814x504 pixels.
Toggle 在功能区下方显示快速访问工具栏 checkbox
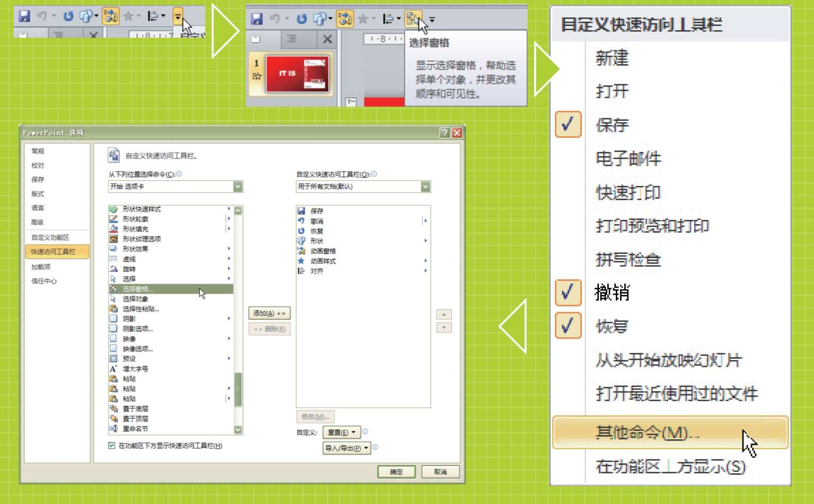pyautogui.click(x=111, y=446)
